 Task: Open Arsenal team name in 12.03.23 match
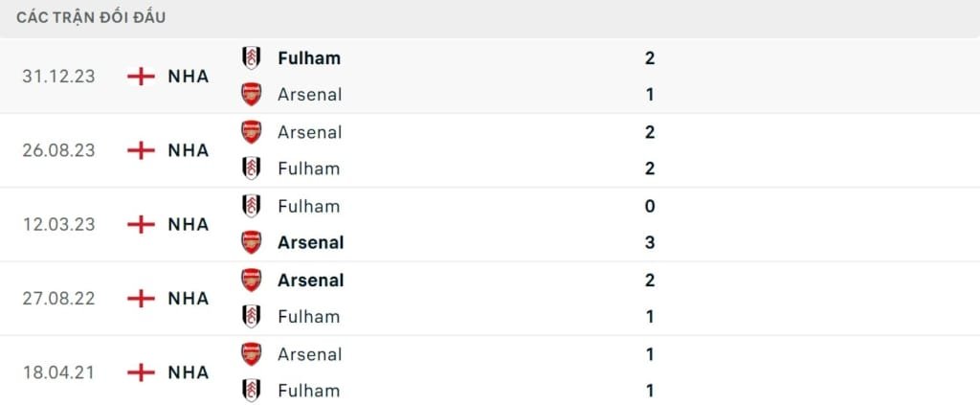click(x=310, y=243)
